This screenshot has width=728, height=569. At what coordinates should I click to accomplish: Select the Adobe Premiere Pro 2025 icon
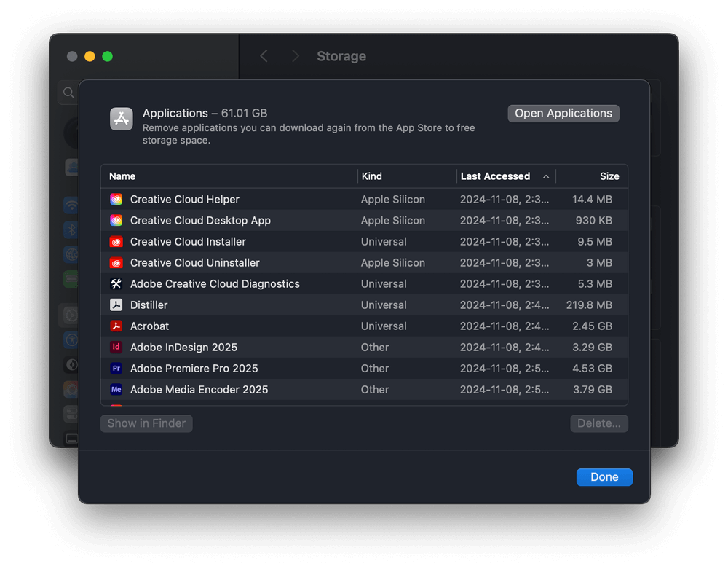(x=116, y=369)
